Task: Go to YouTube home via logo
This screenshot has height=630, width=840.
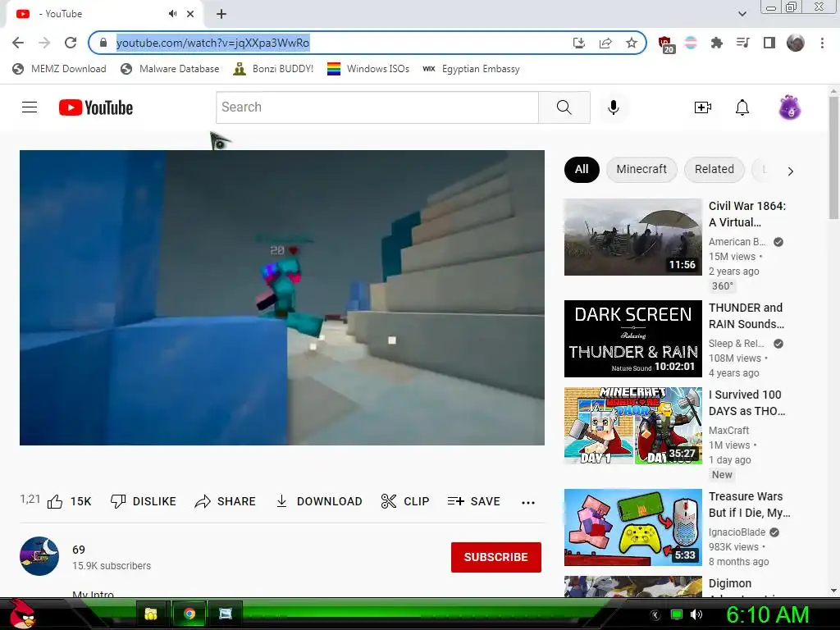Action: click(96, 107)
